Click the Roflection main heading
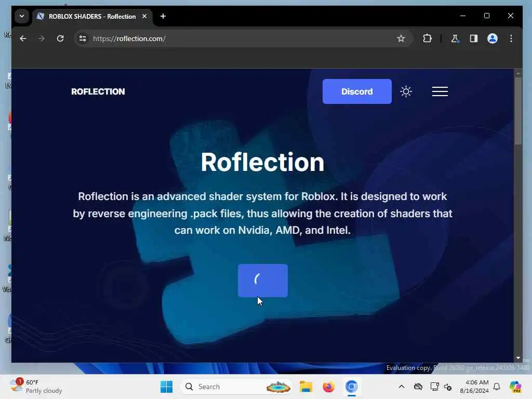Image resolution: width=532 pixels, height=399 pixels. 262,162
